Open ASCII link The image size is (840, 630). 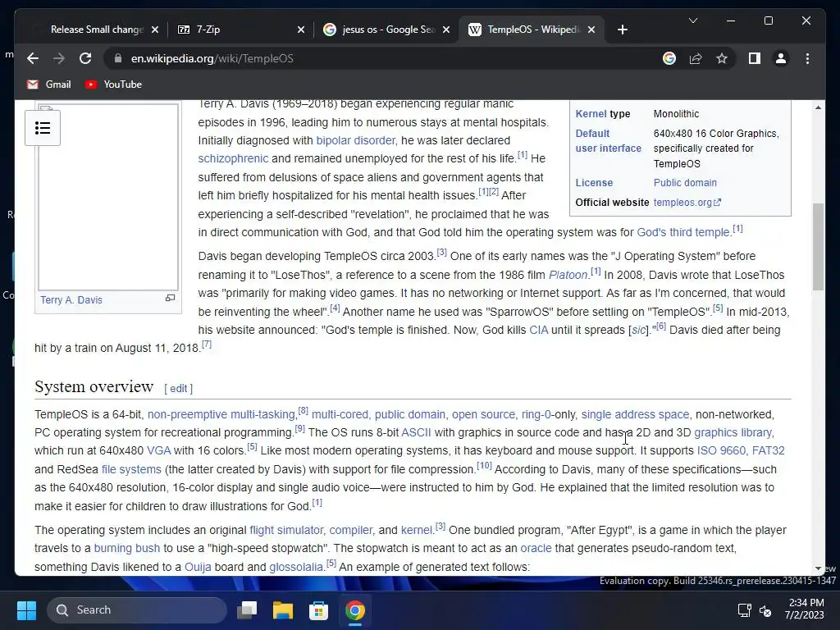[x=416, y=432]
